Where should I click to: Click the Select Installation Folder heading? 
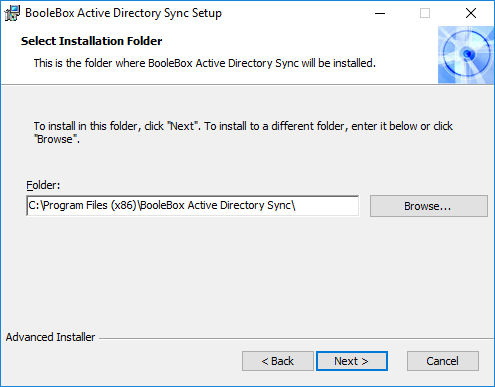pos(91,41)
